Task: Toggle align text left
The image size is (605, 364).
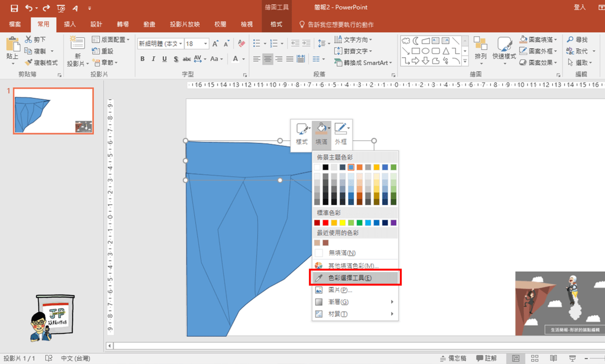Action: tap(257, 59)
